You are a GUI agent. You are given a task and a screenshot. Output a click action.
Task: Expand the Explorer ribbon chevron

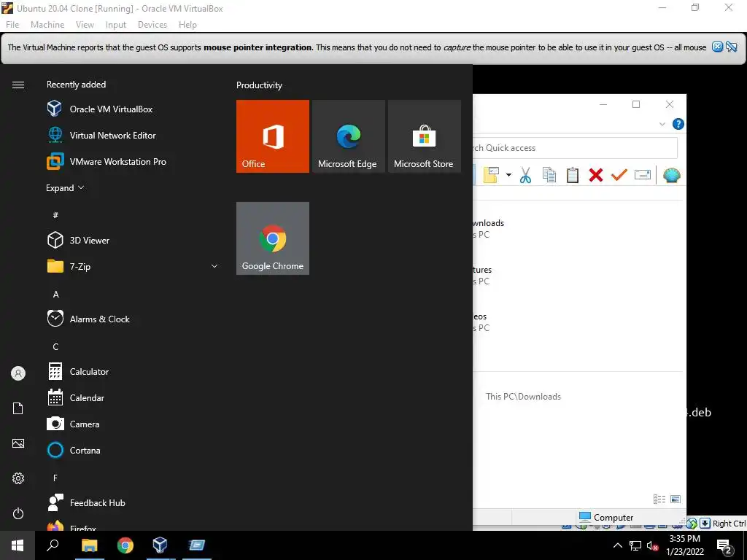click(x=662, y=124)
